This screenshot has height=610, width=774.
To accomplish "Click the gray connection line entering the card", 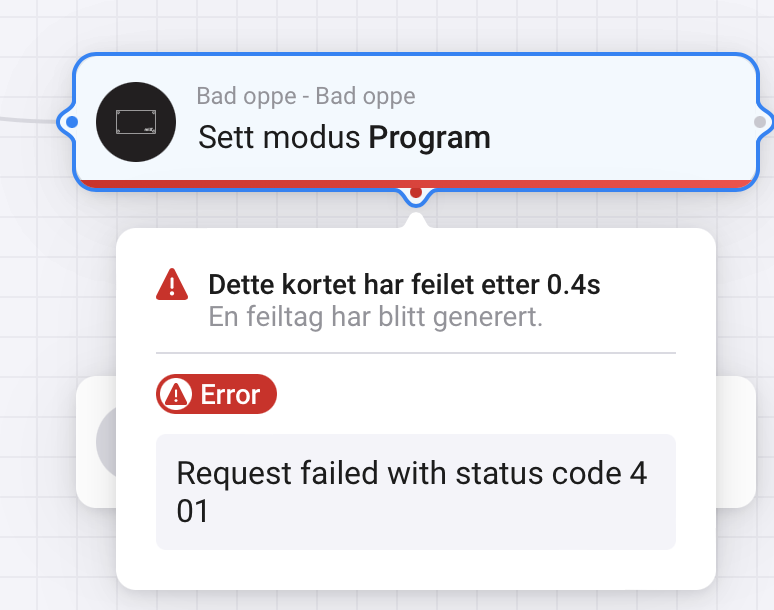I will point(29,120).
